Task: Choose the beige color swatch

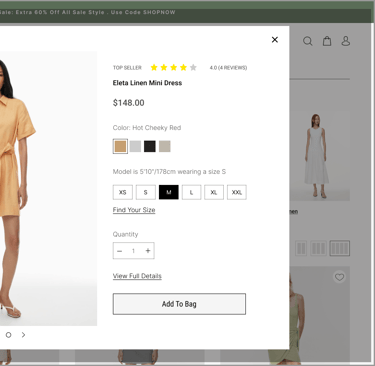Action: pyautogui.click(x=165, y=146)
